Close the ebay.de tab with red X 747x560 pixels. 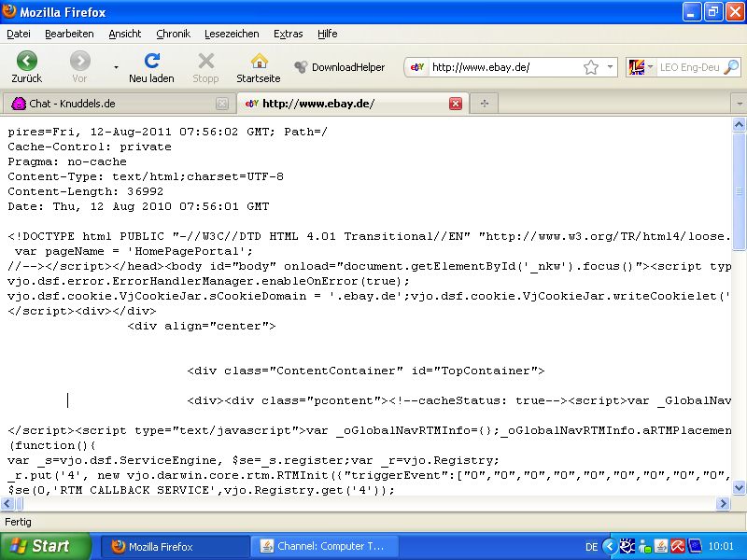coord(456,104)
